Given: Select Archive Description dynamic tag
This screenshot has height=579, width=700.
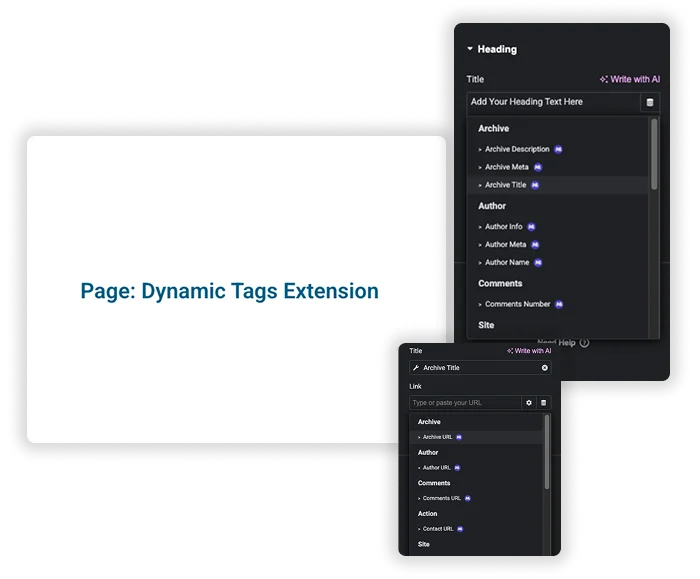Looking at the screenshot, I should (517, 149).
